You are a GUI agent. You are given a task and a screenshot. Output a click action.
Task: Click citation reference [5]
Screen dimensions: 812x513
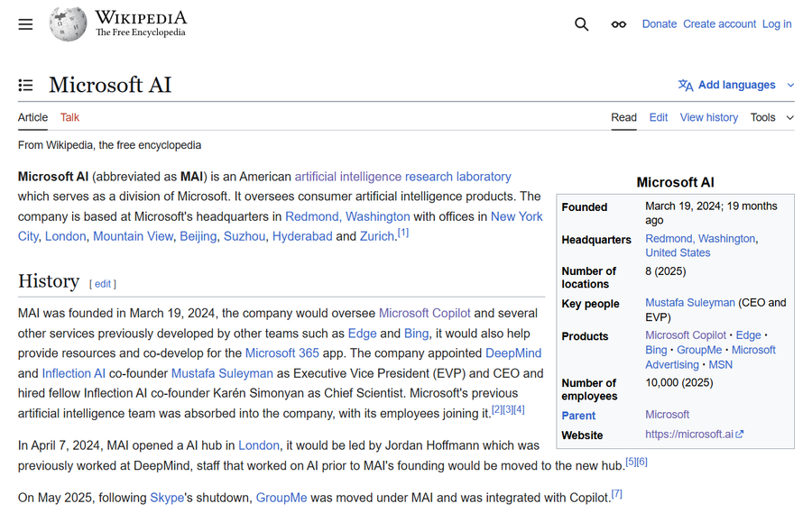coord(631,462)
